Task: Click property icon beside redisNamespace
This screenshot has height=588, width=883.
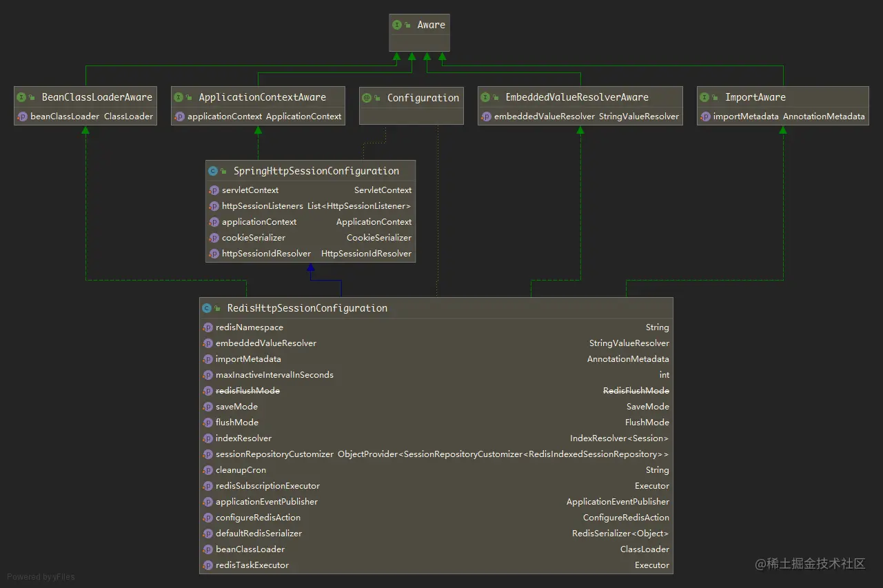Action: point(207,327)
